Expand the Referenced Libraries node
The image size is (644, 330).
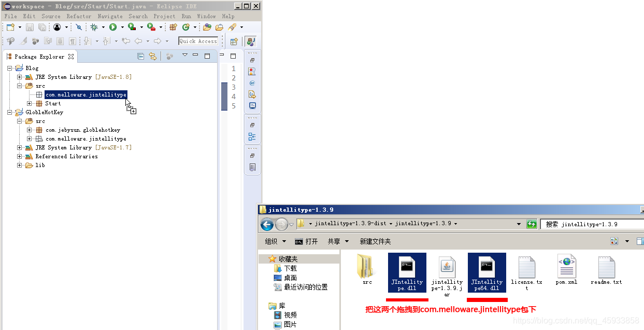20,156
